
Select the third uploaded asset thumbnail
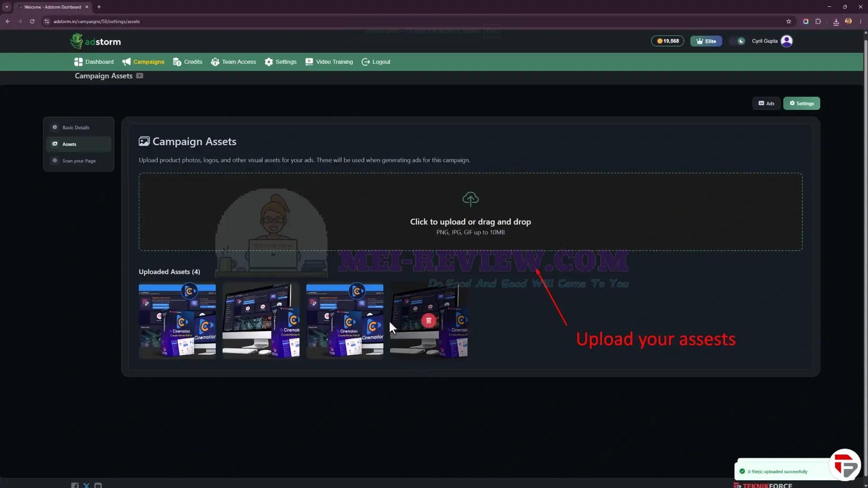[x=345, y=321]
